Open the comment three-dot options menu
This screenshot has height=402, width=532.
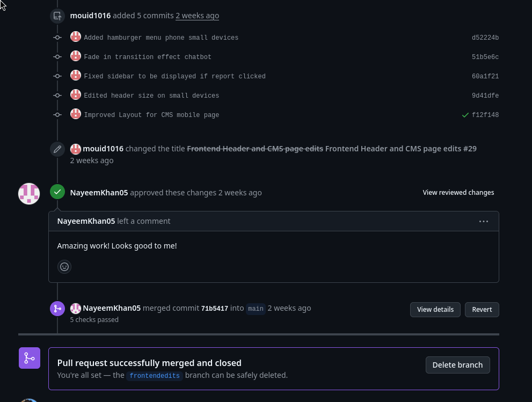(x=483, y=221)
